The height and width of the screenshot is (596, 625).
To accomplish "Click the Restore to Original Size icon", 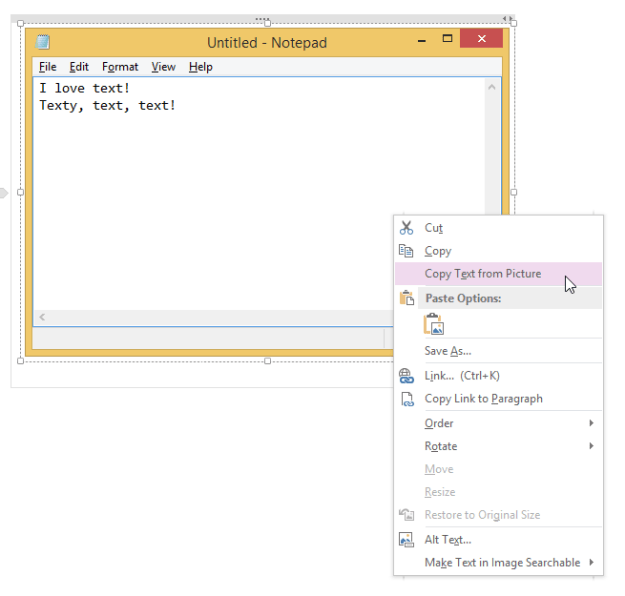I will pyautogui.click(x=406, y=515).
